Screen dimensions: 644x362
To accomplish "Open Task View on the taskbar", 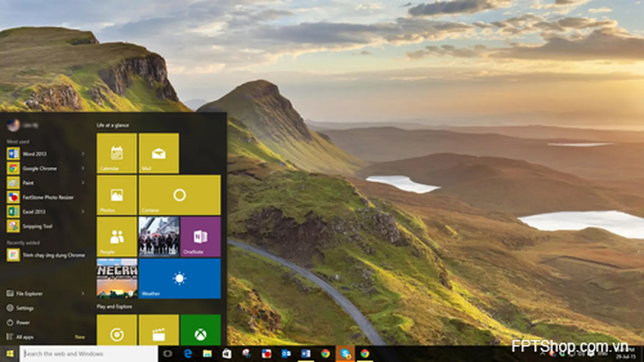I will coord(168,354).
